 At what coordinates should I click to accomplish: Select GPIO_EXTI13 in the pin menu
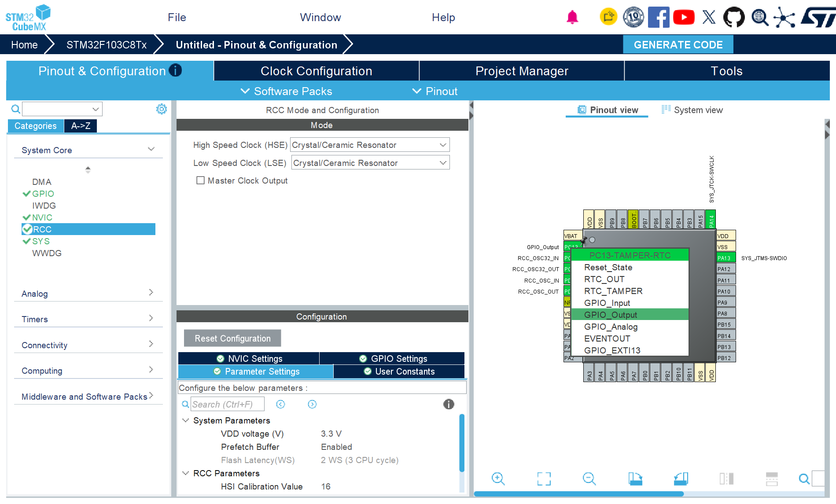[630, 350]
